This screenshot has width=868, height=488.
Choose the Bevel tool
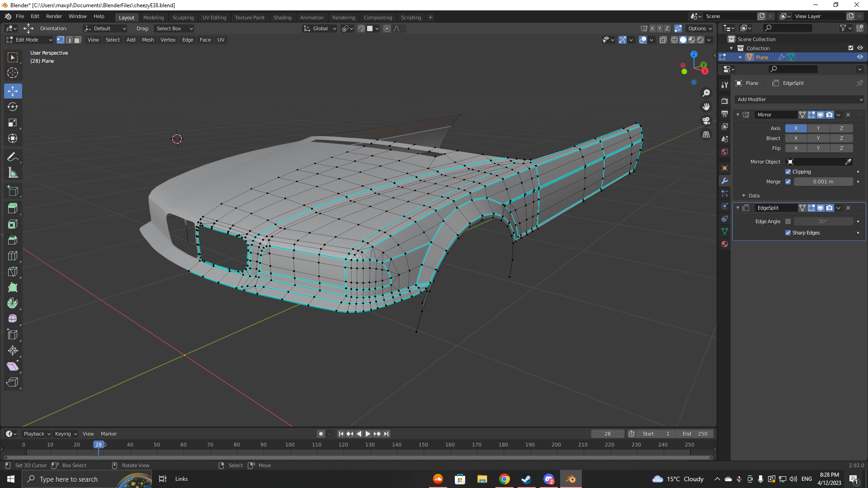coord(13,240)
